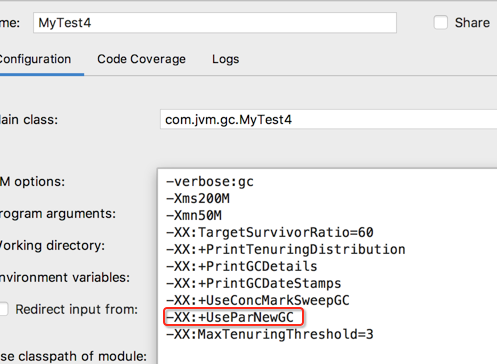Click the -Xmn50M option line
Viewport: 497px width, 364px height.
(x=194, y=215)
